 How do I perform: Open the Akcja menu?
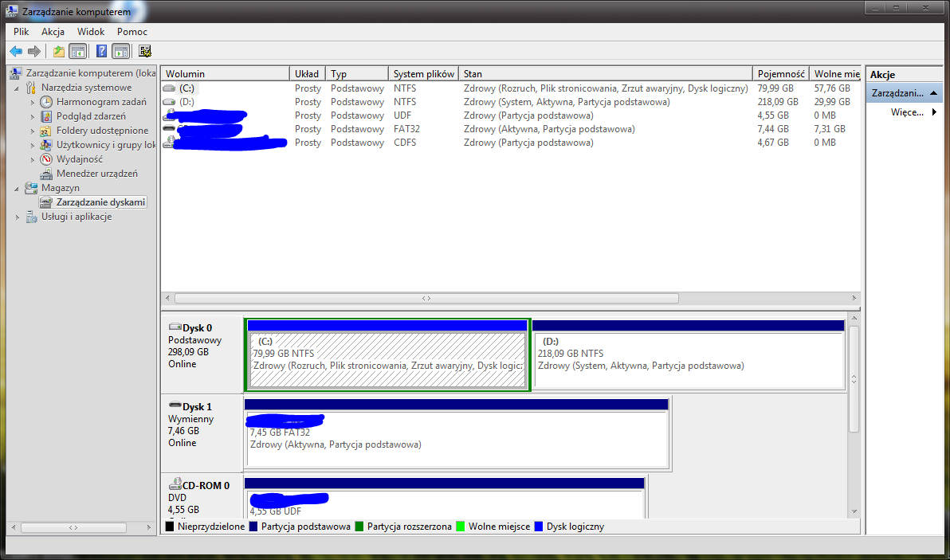point(53,32)
